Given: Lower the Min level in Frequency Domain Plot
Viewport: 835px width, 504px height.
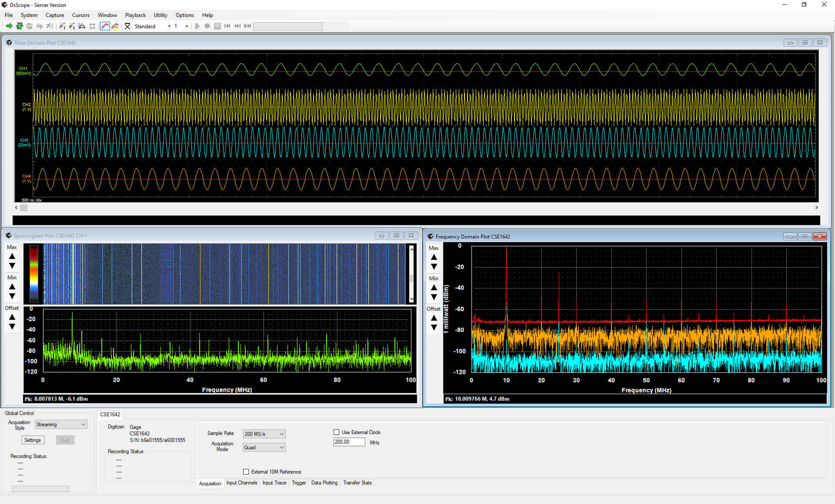Looking at the screenshot, I should (434, 297).
